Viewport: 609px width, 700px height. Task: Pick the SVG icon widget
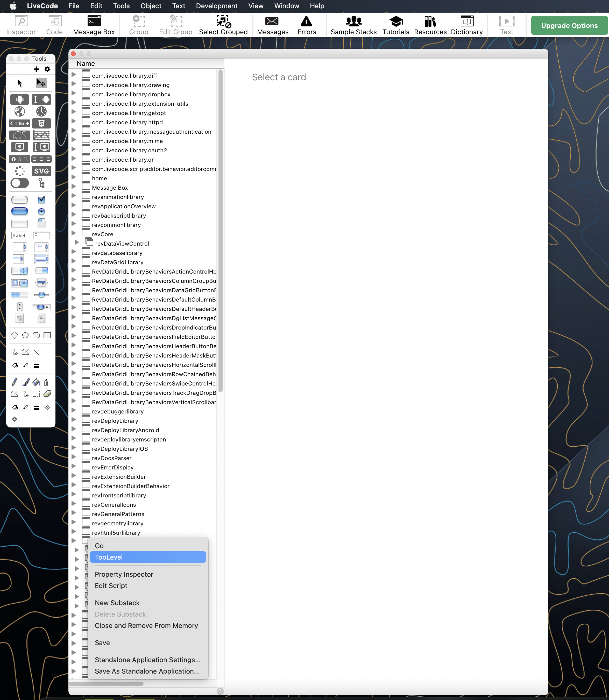point(41,171)
